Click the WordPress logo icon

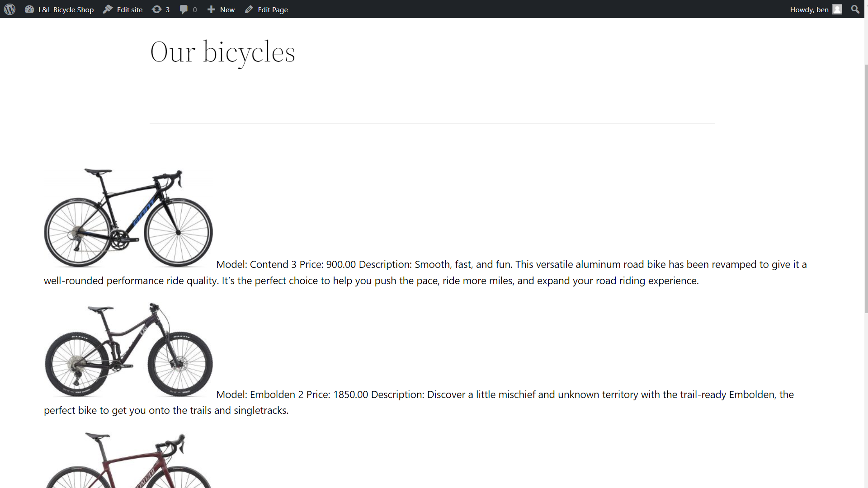(9, 9)
